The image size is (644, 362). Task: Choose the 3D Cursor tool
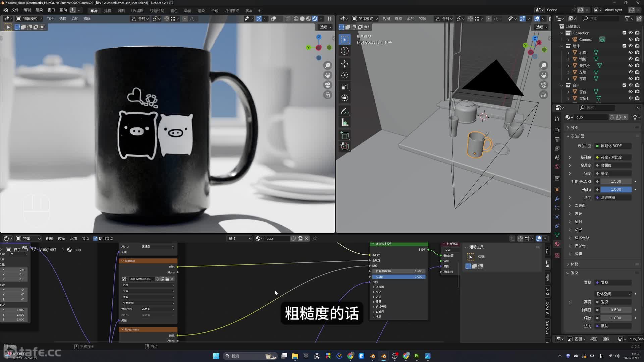click(344, 51)
